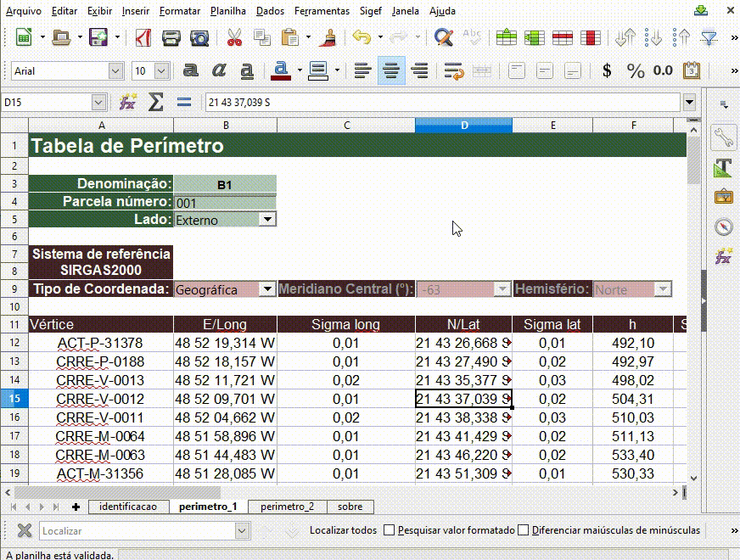Viewport: 740px width, 560px height.
Task: Open the Function Wizard fx icon
Action: tap(127, 102)
